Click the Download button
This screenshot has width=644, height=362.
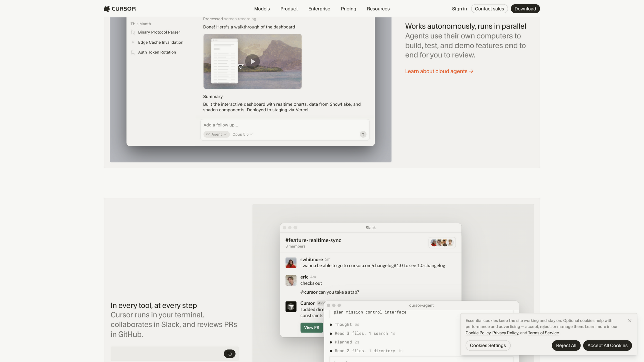tap(525, 9)
